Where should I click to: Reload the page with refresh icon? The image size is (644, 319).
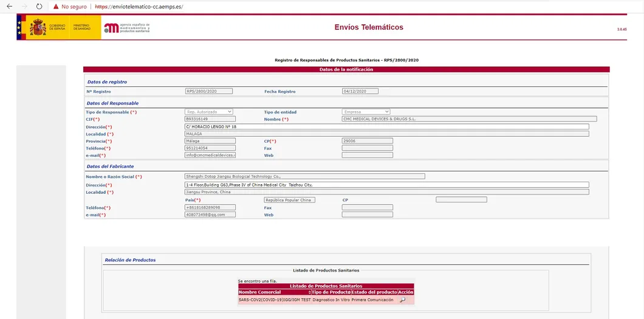[x=39, y=7]
